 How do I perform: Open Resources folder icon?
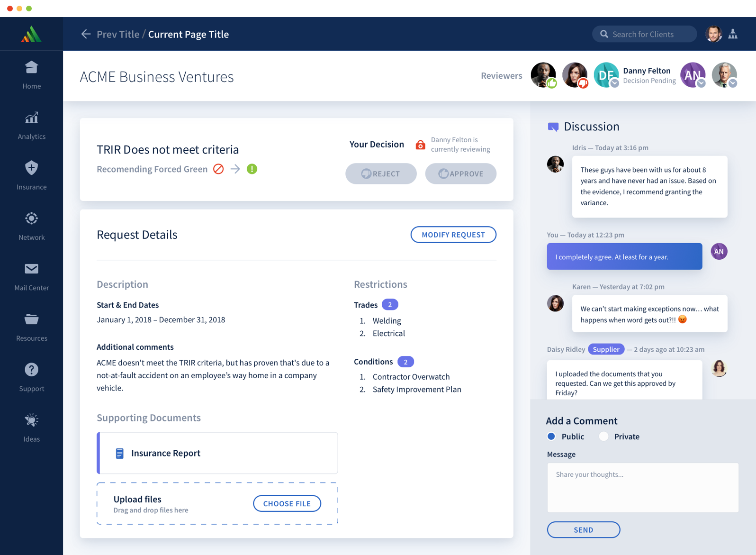click(31, 319)
